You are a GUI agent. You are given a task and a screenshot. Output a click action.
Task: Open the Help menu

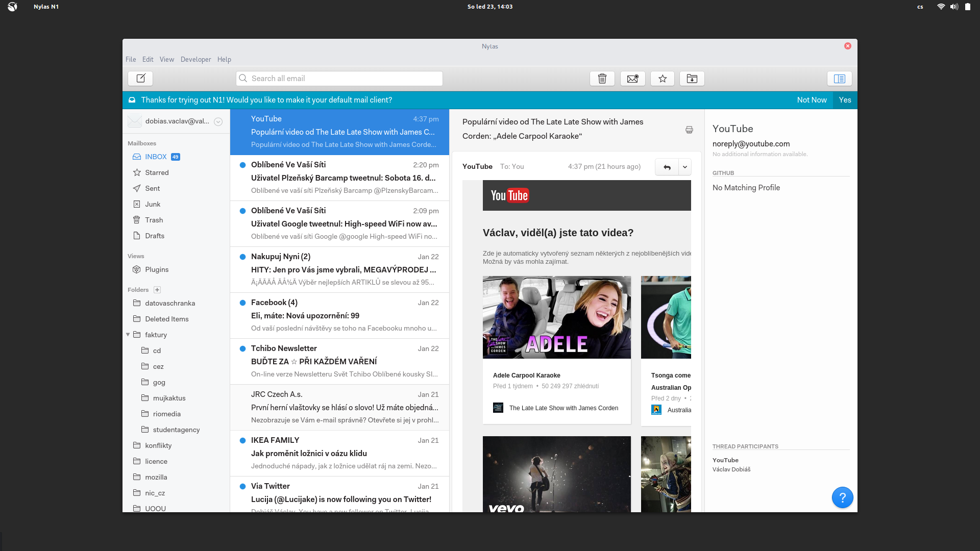coord(224,59)
